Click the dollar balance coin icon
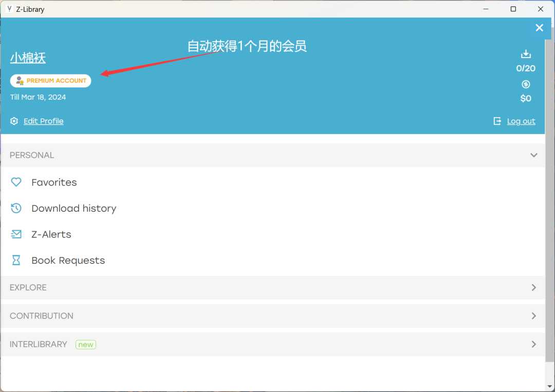The height and width of the screenshot is (392, 555). [x=526, y=84]
